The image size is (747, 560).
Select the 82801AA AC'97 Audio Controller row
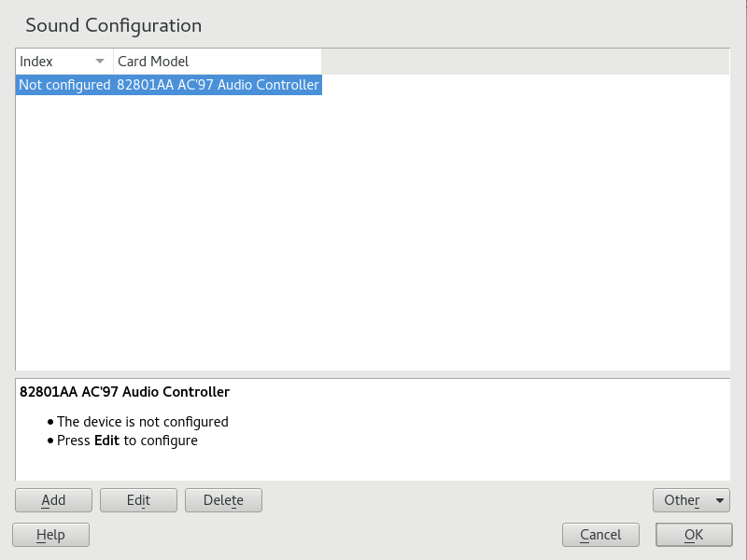(x=218, y=85)
